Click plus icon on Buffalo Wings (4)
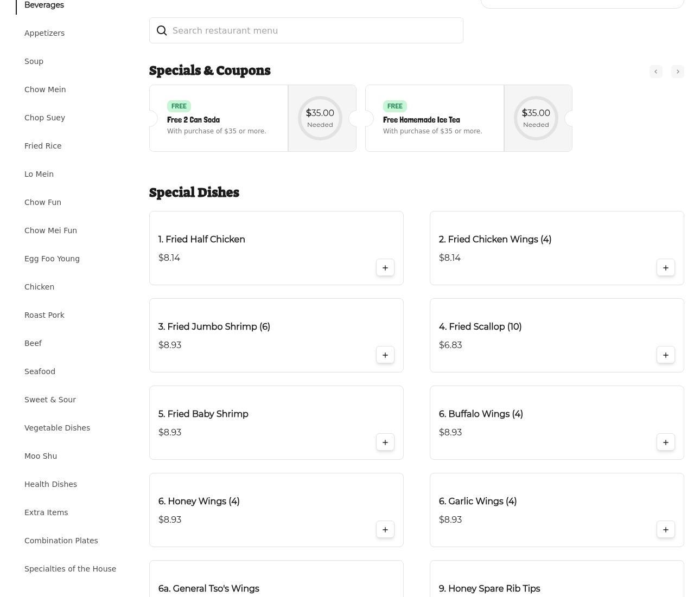This screenshot has height=597, width=700. [x=666, y=442]
